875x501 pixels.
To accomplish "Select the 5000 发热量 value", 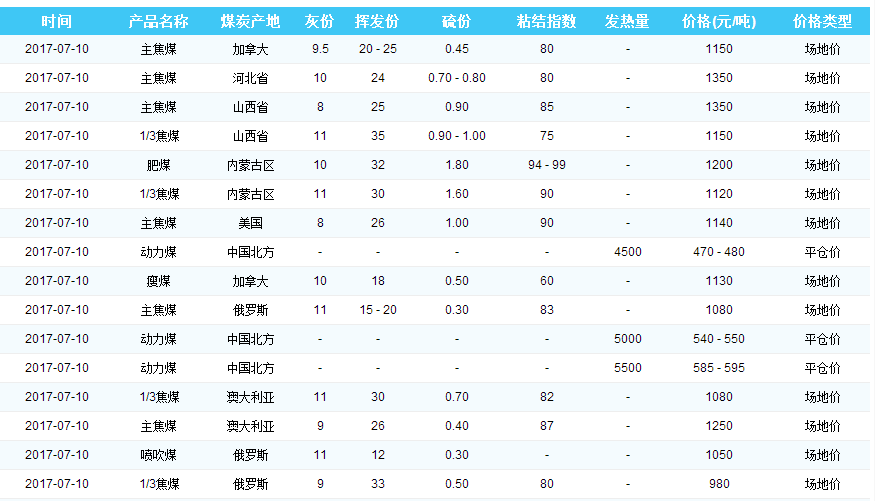I will (x=627, y=339).
